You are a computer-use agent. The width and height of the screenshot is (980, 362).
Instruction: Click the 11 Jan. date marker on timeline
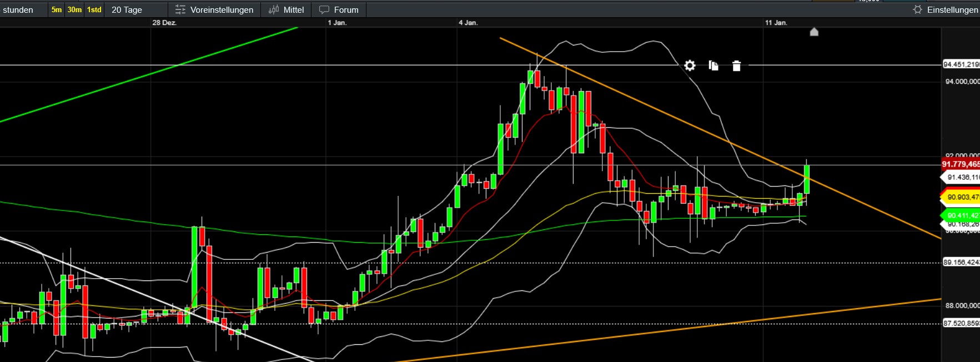click(776, 23)
